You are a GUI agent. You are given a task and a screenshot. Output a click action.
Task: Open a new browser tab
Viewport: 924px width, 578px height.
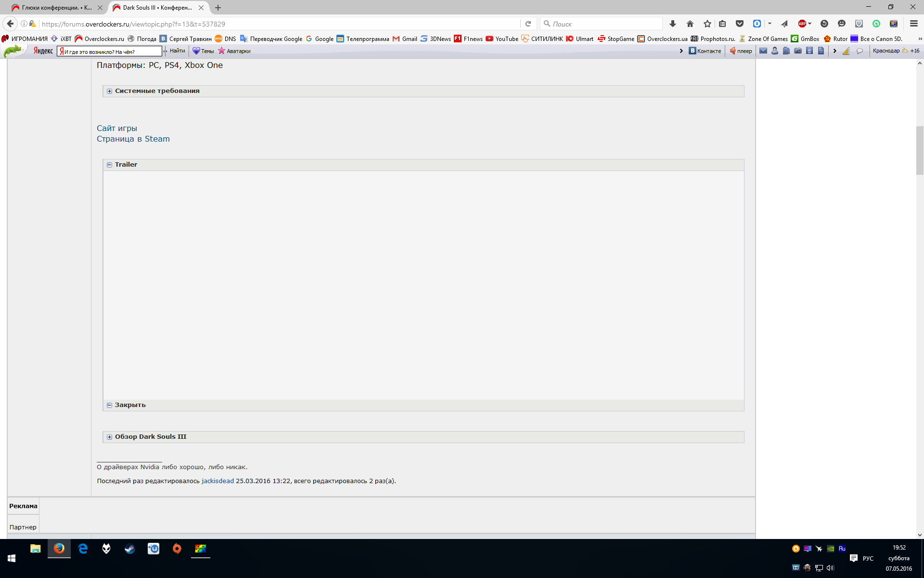pos(218,8)
